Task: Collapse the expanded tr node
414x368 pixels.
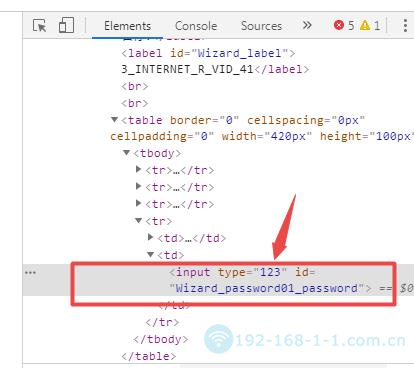Action: pyautogui.click(x=139, y=220)
